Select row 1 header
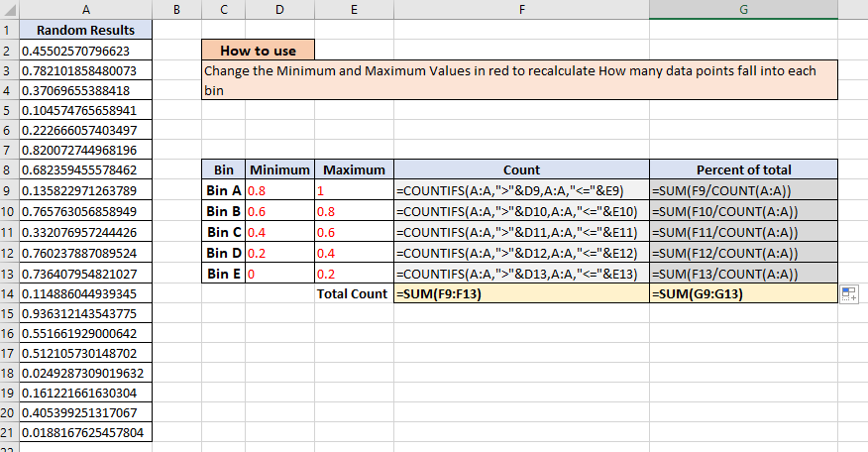 click(9, 30)
